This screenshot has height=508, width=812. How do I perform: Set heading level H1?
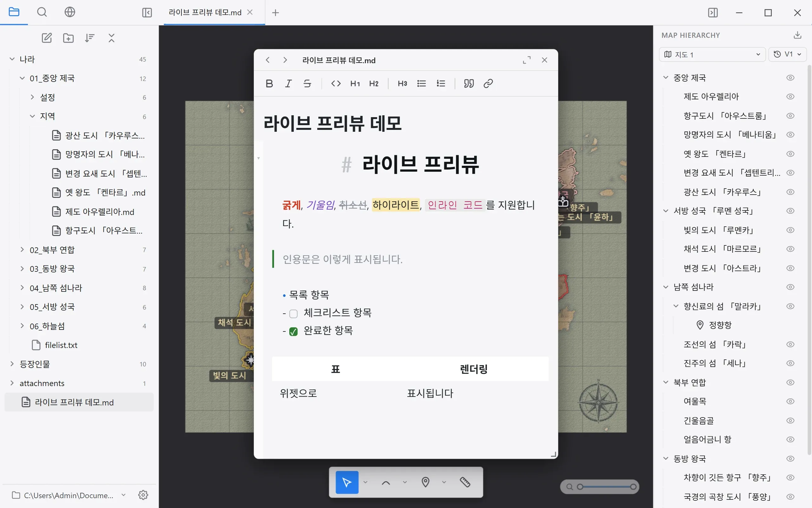click(355, 83)
